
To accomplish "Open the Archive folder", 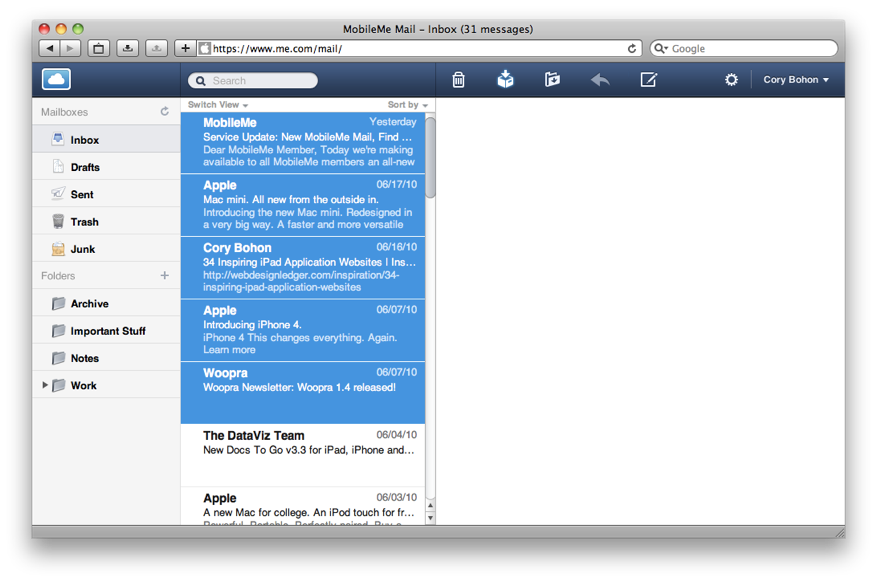I will click(x=106, y=303).
